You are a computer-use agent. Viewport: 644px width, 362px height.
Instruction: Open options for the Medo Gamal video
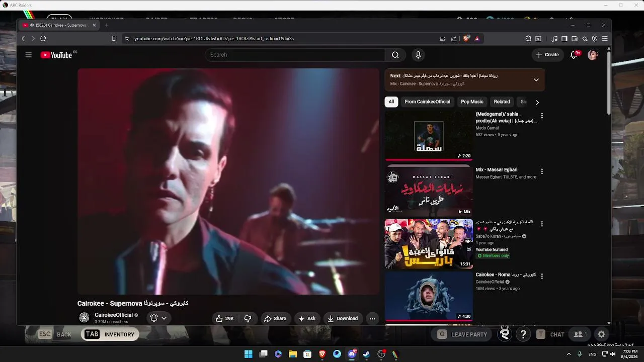(x=542, y=116)
